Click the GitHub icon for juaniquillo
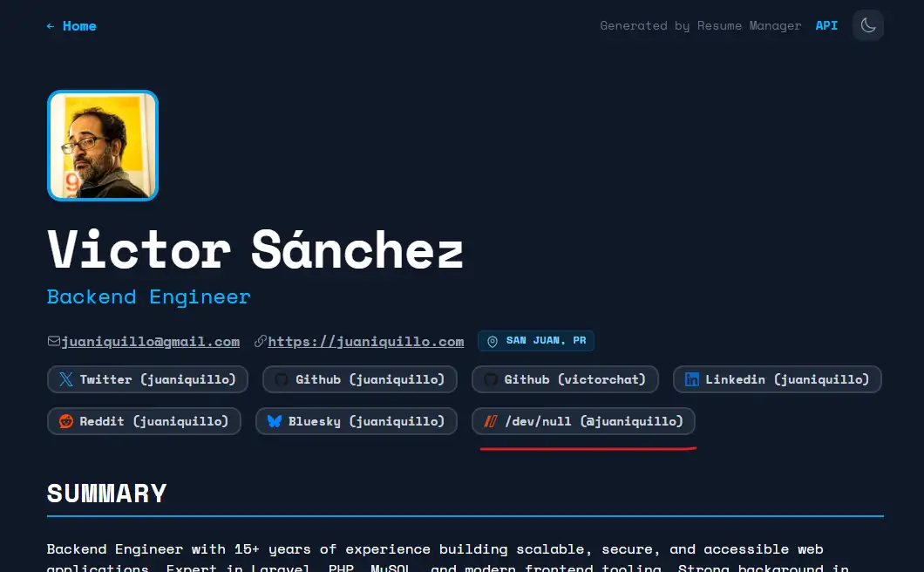 point(281,379)
